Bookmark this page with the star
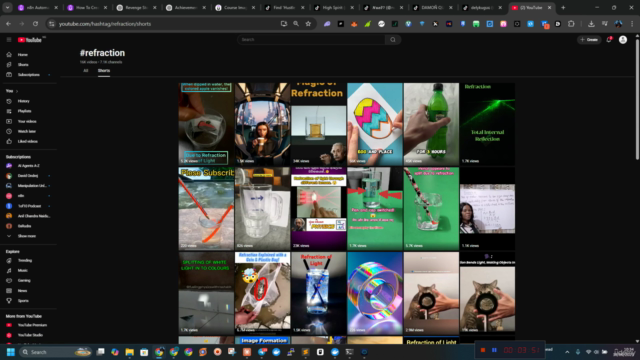The height and width of the screenshot is (360, 640). [x=308, y=24]
